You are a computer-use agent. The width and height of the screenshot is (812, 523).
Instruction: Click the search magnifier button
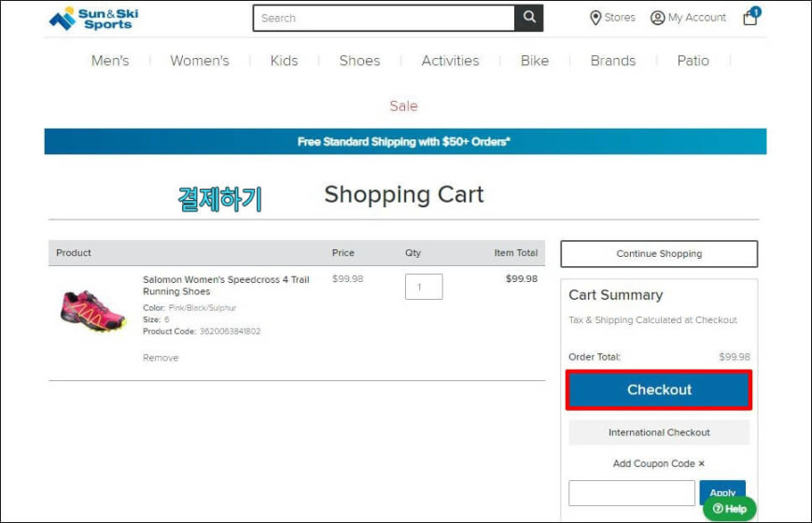pos(528,18)
